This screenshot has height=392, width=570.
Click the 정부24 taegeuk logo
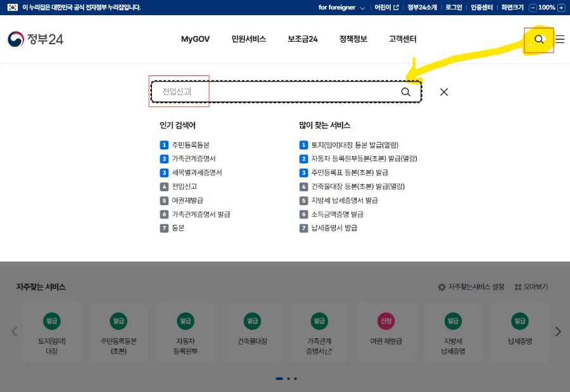[x=15, y=39]
